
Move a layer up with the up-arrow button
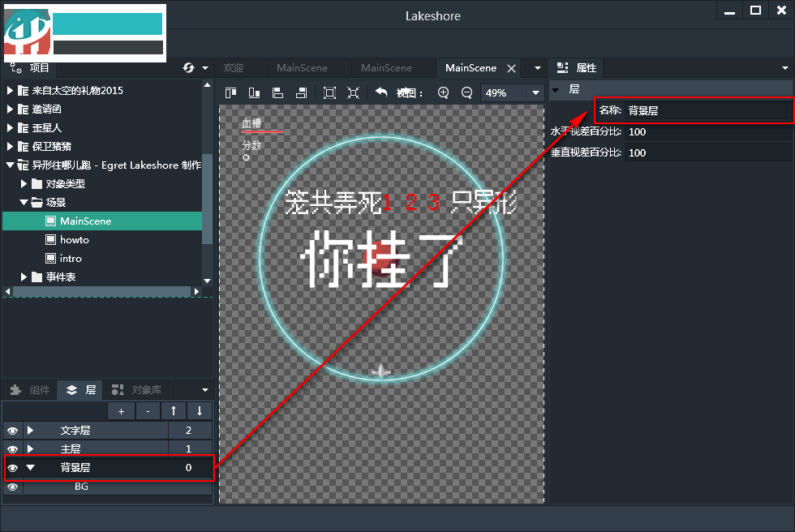[x=175, y=410]
